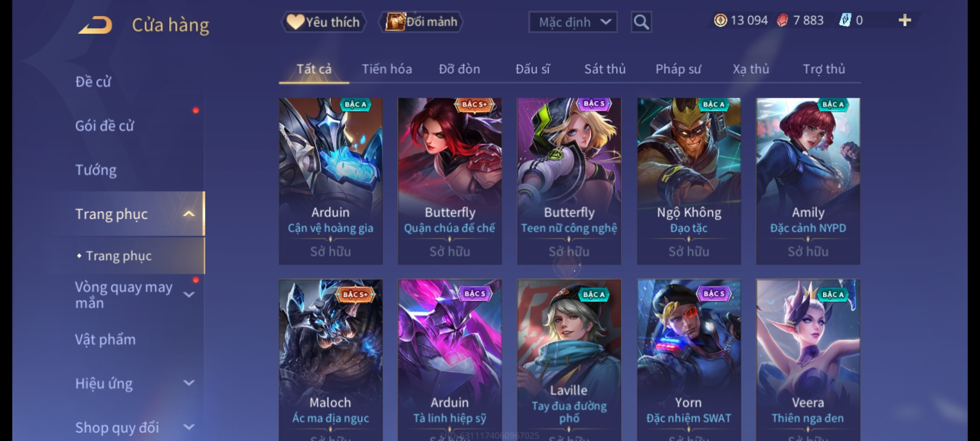
Task: Open Tướng in the sidebar
Action: click(96, 170)
